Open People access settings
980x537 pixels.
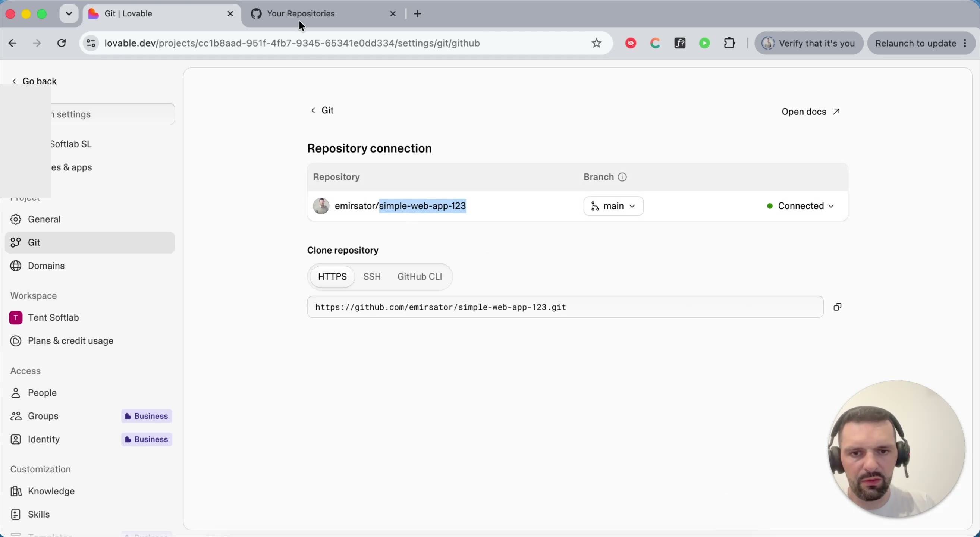pyautogui.click(x=90, y=392)
